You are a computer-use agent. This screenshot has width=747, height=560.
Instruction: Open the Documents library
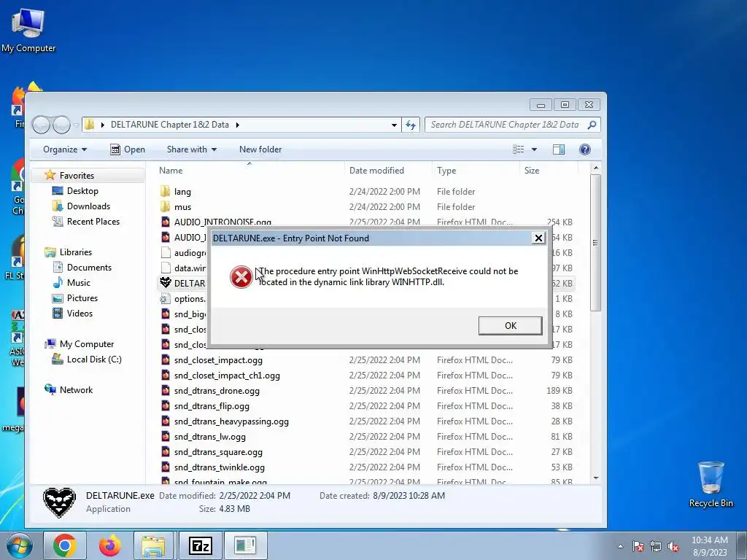tap(89, 267)
